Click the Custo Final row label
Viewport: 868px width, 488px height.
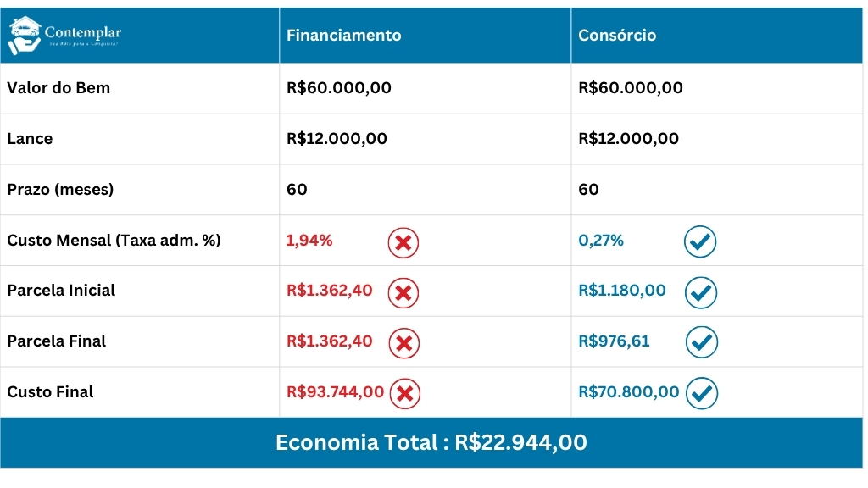(x=50, y=391)
